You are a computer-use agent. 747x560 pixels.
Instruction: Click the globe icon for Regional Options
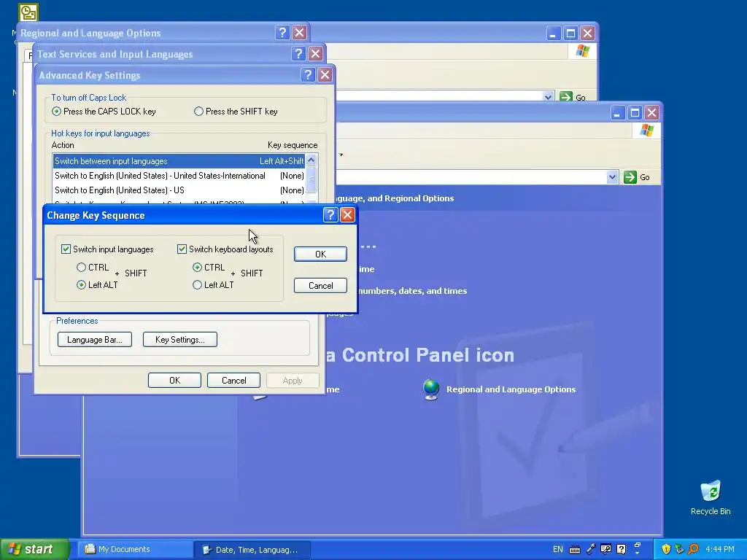click(x=431, y=389)
